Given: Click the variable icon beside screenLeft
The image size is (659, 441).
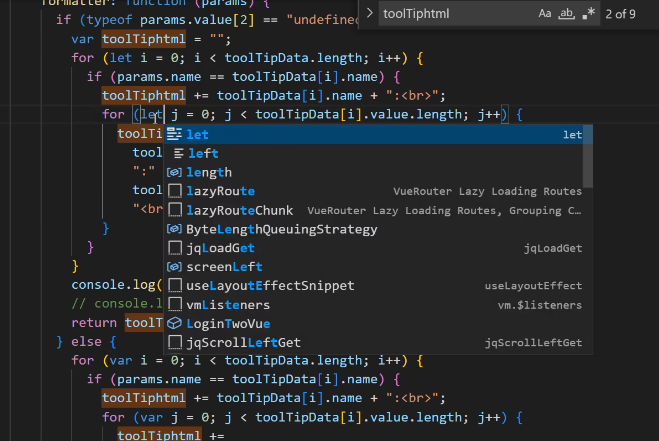Looking at the screenshot, I should 174,267.
